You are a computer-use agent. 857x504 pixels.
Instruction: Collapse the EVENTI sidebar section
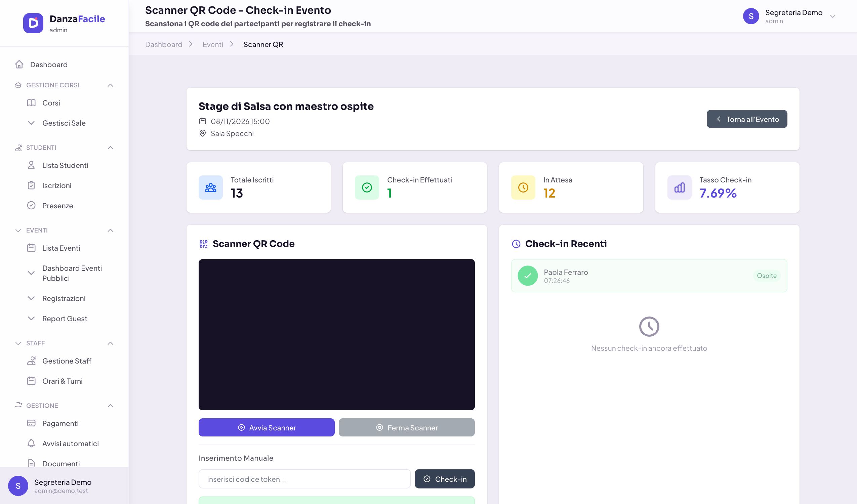110,230
